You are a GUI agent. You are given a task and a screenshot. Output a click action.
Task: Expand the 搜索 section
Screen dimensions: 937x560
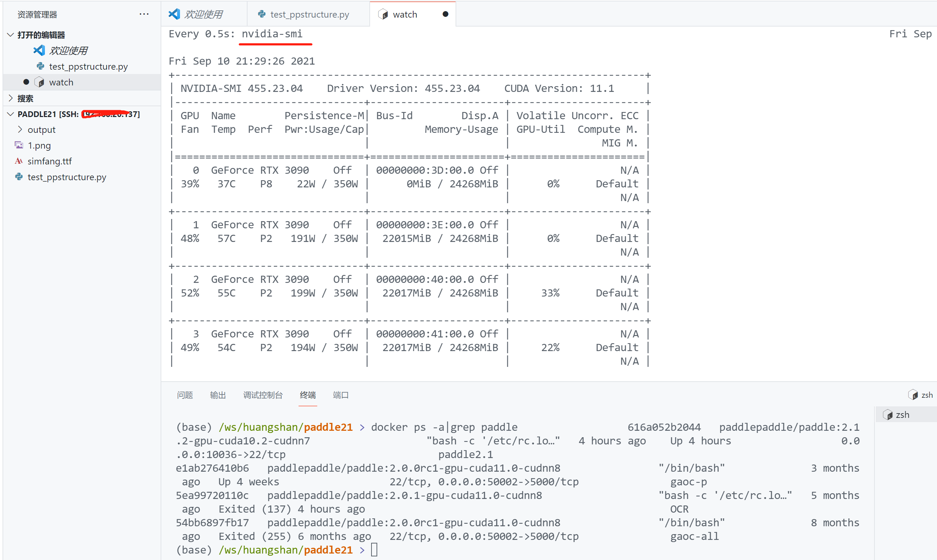(10, 98)
